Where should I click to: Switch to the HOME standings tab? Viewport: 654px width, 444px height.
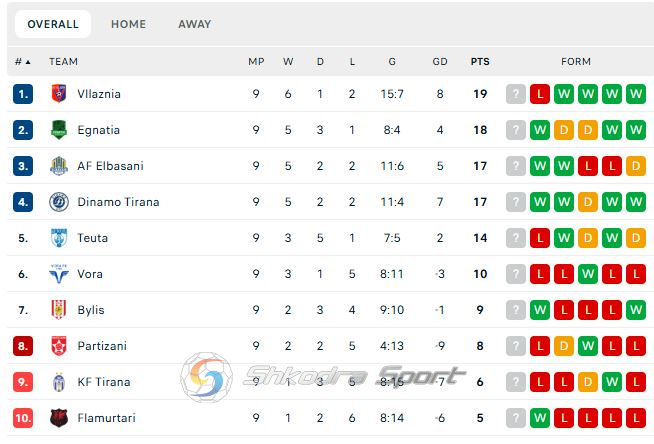128,24
